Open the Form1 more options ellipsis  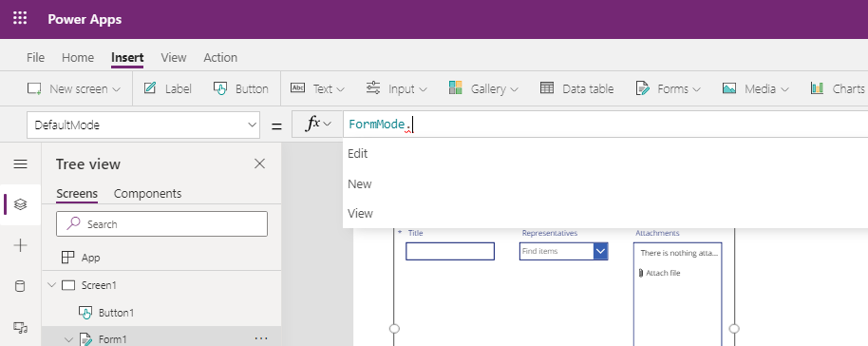[261, 338]
